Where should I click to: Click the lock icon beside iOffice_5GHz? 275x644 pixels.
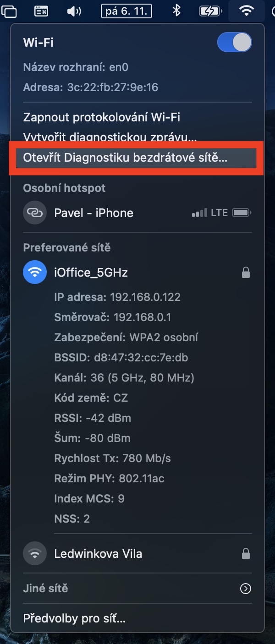tap(246, 273)
